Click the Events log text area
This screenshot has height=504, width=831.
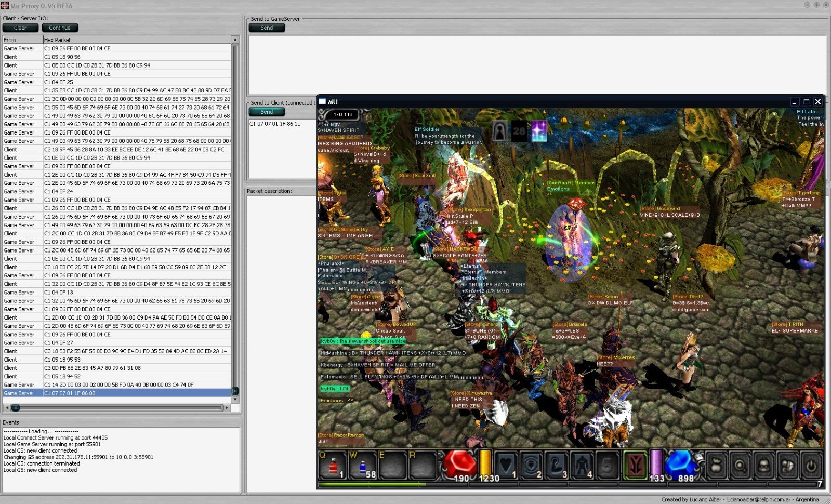pyautogui.click(x=121, y=460)
